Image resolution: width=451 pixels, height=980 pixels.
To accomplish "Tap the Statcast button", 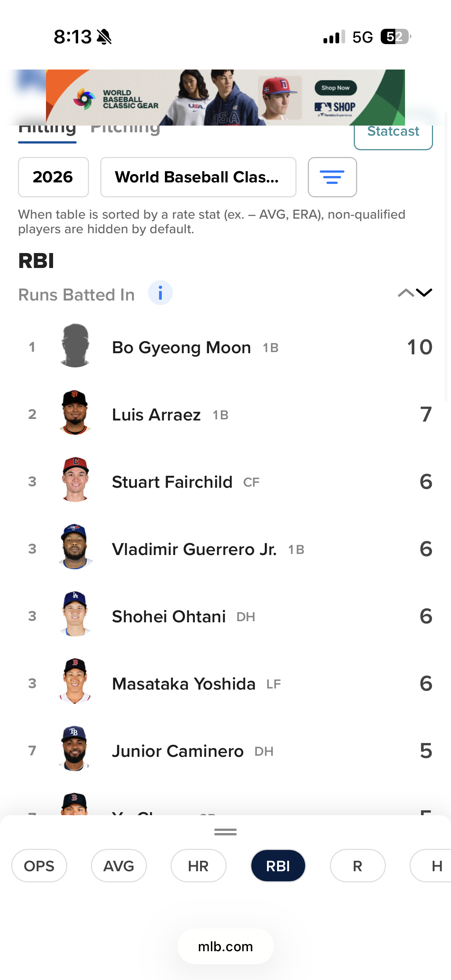I will [393, 134].
